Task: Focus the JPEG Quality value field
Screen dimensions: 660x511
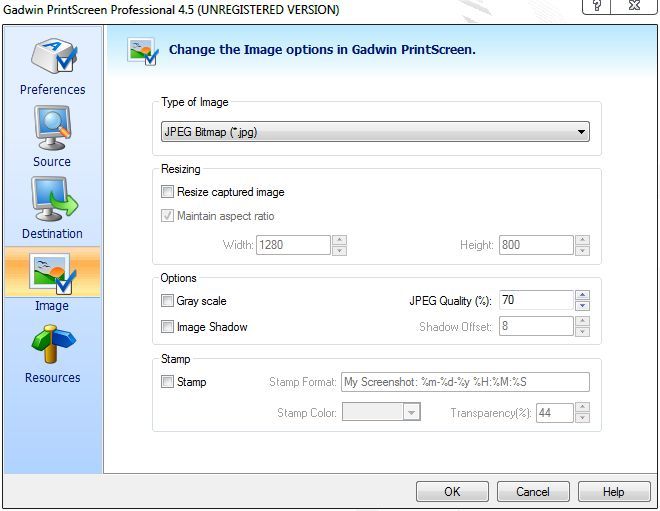Action: pyautogui.click(x=536, y=300)
